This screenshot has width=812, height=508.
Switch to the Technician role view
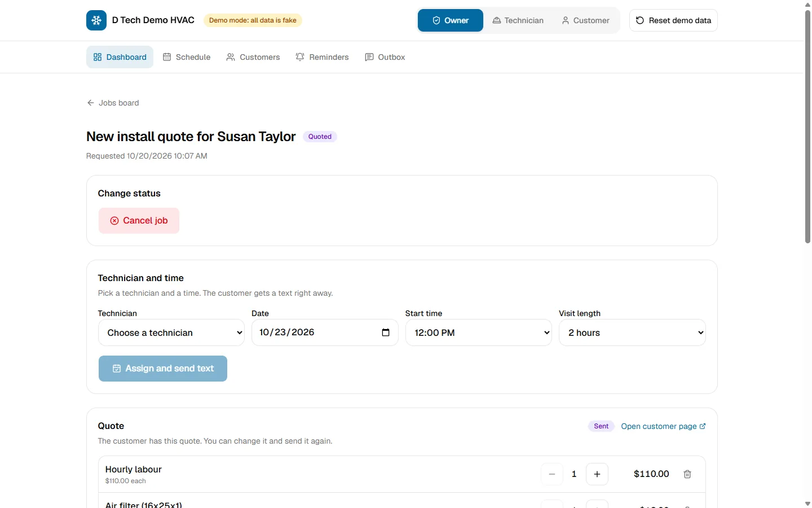tap(518, 20)
